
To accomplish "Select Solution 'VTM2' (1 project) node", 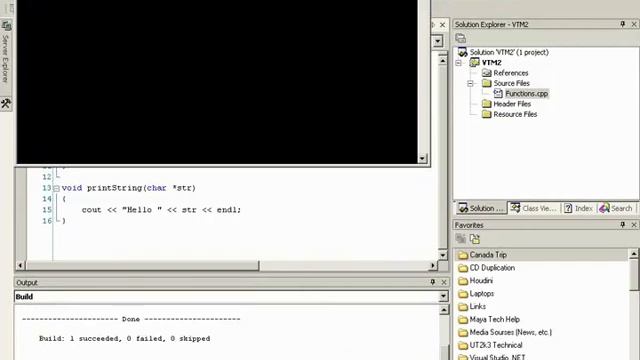I will (x=509, y=52).
